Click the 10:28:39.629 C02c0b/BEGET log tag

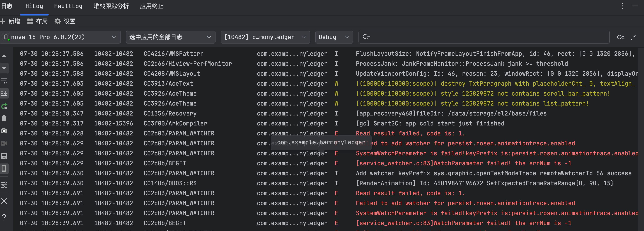pyautogui.click(x=165, y=163)
